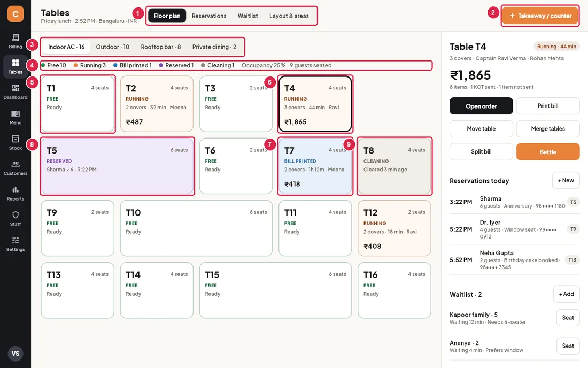Add a party to the waitlist
Viewport: 588px width, 368px height.
click(566, 294)
